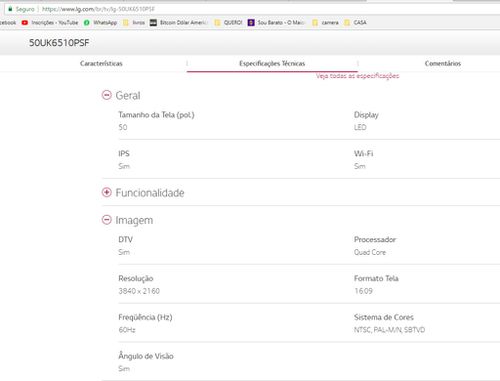Click the Ângulo de Visão label

146,356
